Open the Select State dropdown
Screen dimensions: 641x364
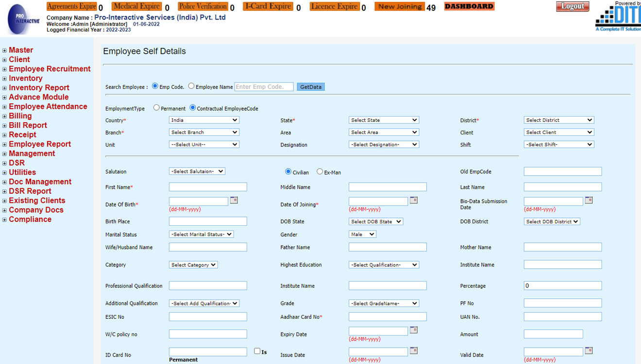point(384,120)
